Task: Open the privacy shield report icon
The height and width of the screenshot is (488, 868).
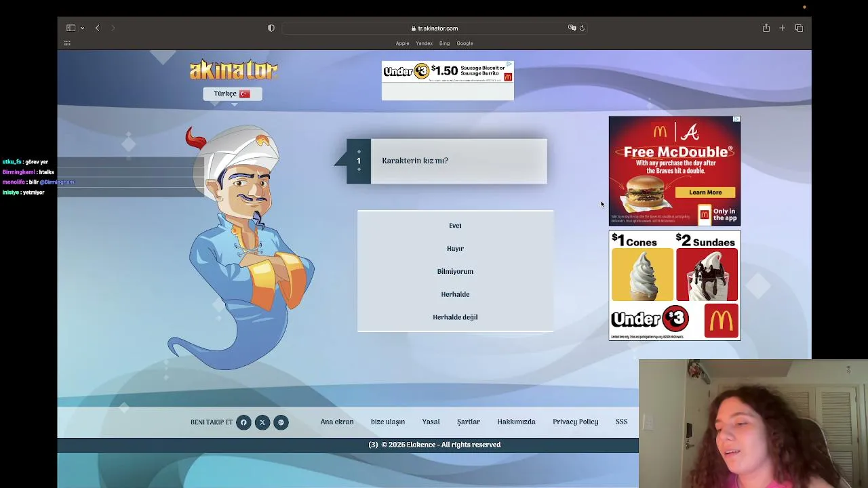Action: [271, 28]
